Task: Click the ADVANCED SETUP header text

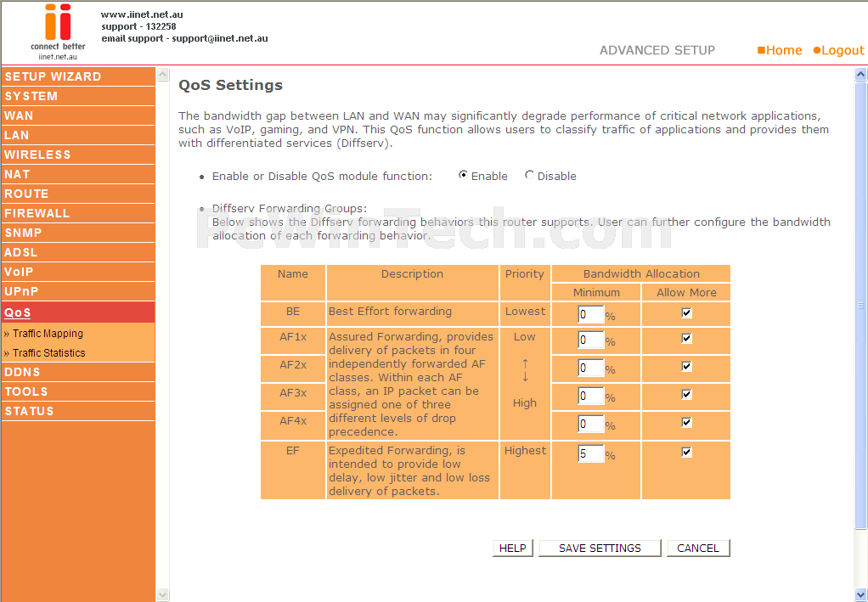Action: [657, 50]
